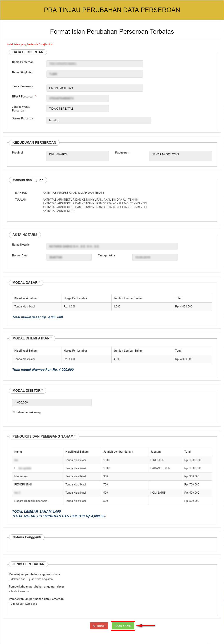The image size is (224, 644).
Task: Toggle the Dalam bentuk uang checkbox
Action: point(14,412)
